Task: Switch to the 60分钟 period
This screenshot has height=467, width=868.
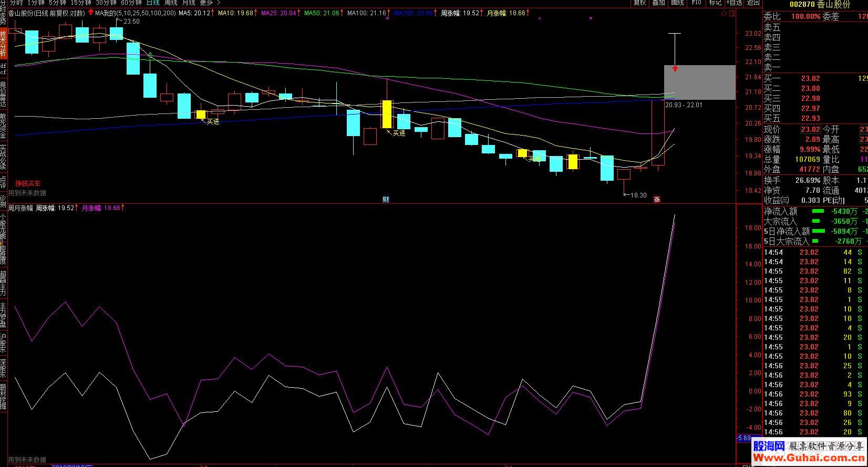Action: pos(131,3)
